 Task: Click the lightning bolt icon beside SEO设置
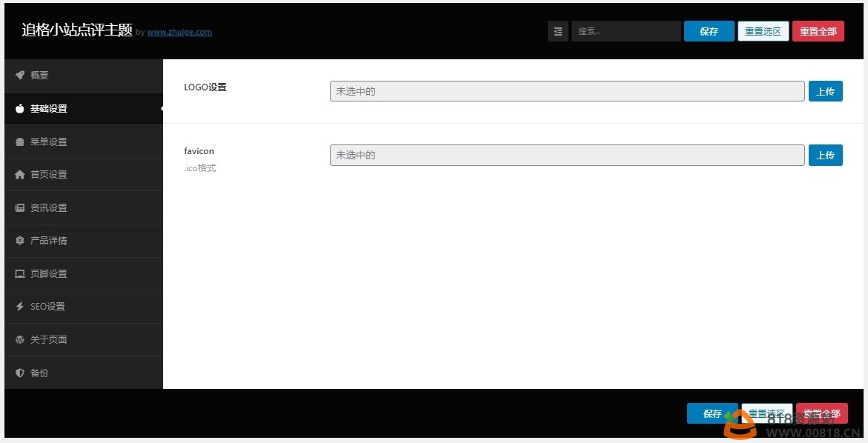(x=20, y=307)
